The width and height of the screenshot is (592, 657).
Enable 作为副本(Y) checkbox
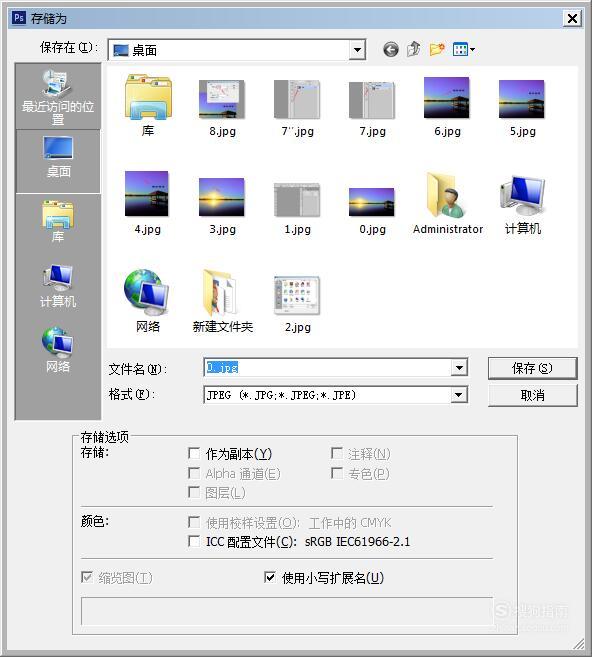tap(194, 453)
